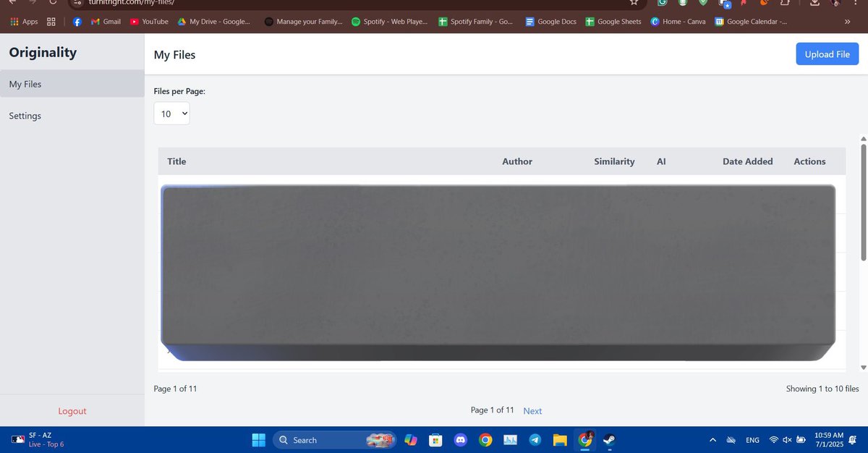
Task: Open Copilot from the taskbar
Action: 411,439
